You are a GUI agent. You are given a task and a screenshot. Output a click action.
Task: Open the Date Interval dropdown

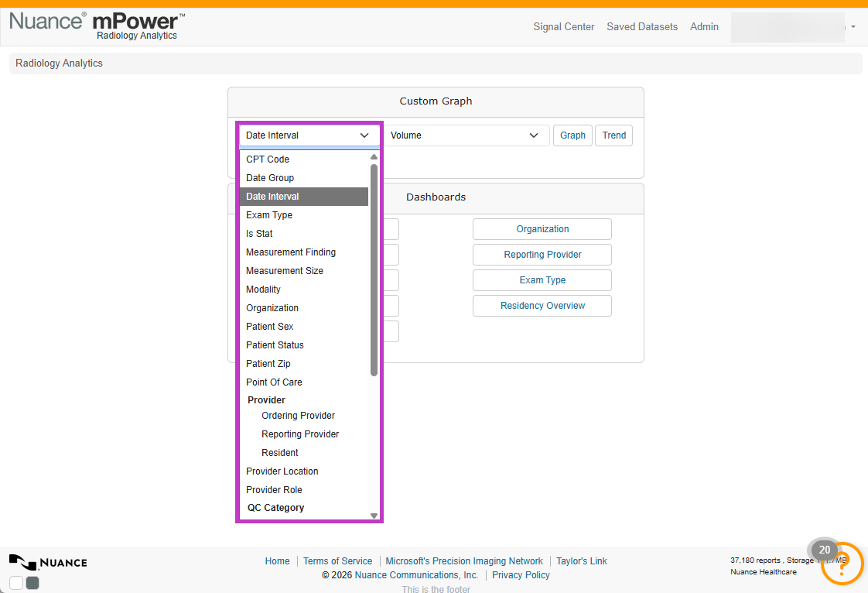pyautogui.click(x=309, y=135)
